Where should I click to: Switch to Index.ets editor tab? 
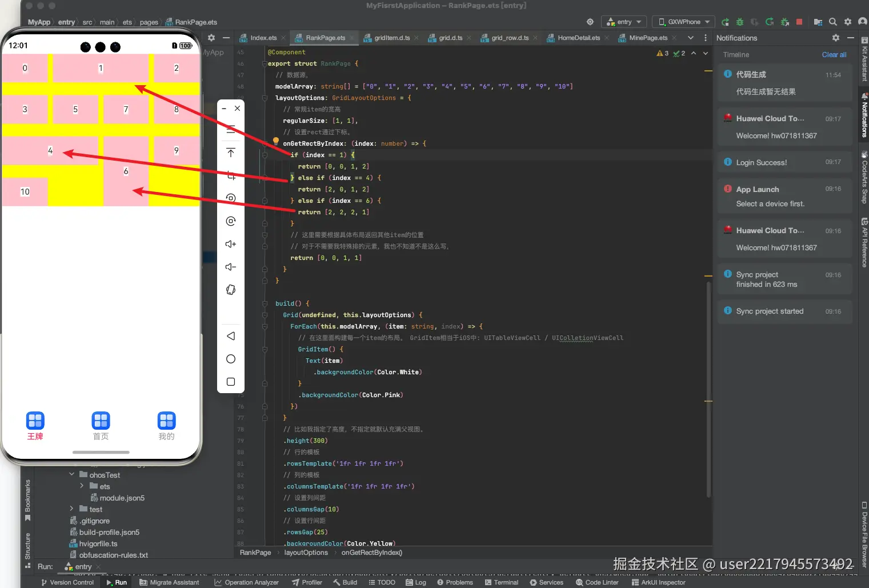pyautogui.click(x=263, y=38)
